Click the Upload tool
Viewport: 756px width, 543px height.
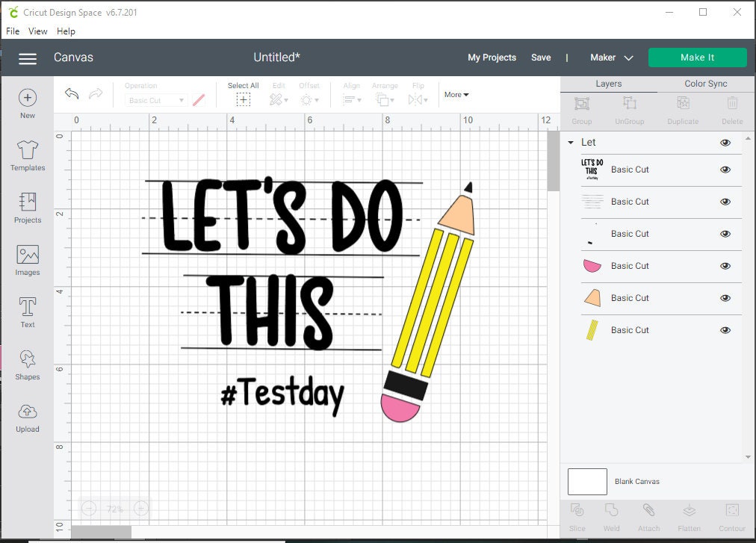tap(27, 417)
